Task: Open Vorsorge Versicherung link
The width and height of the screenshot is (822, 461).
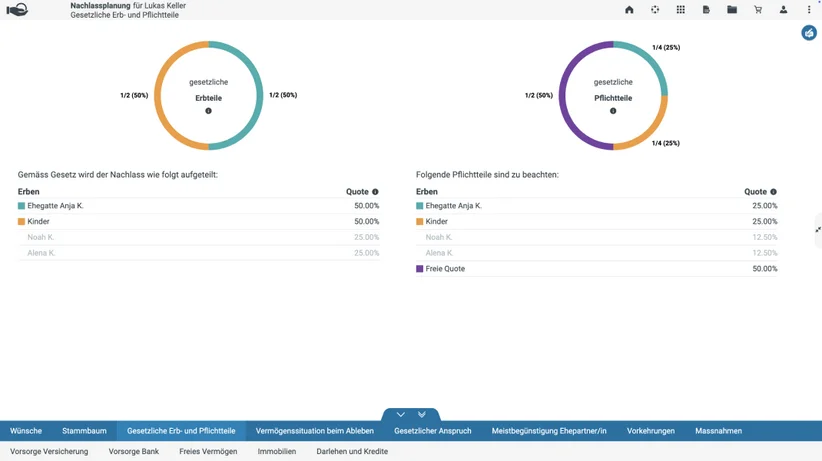Action: pyautogui.click(x=49, y=451)
